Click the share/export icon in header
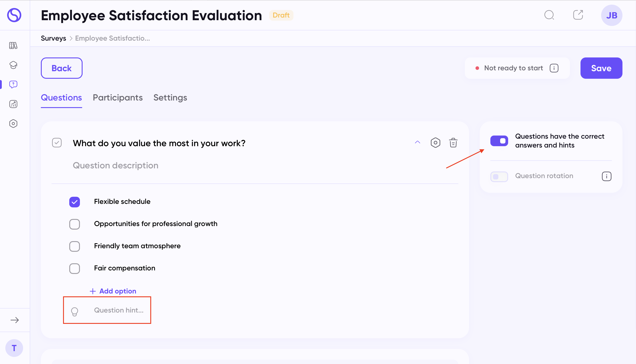Image resolution: width=636 pixels, height=364 pixels. [x=578, y=15]
